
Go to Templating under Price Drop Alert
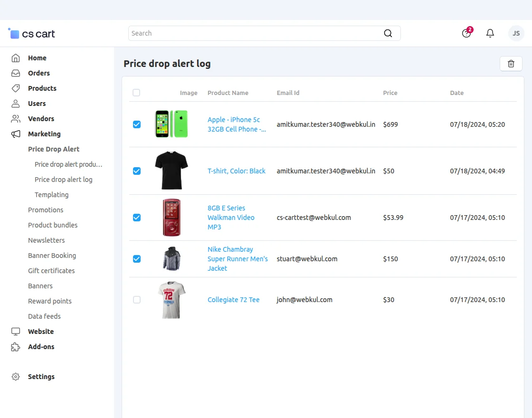point(51,195)
